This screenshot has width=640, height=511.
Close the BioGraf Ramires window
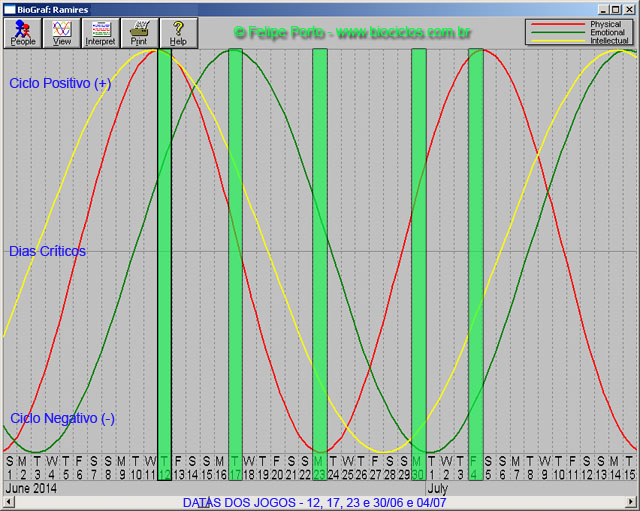[629, 9]
